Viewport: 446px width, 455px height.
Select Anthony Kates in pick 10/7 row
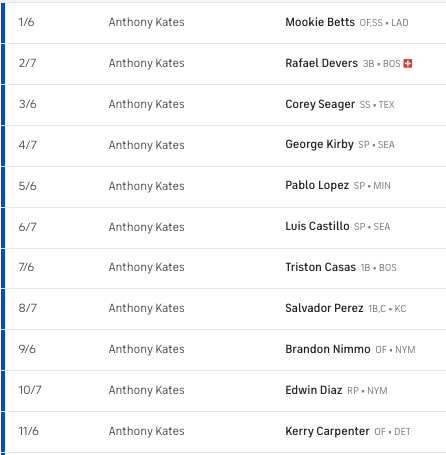pos(147,390)
